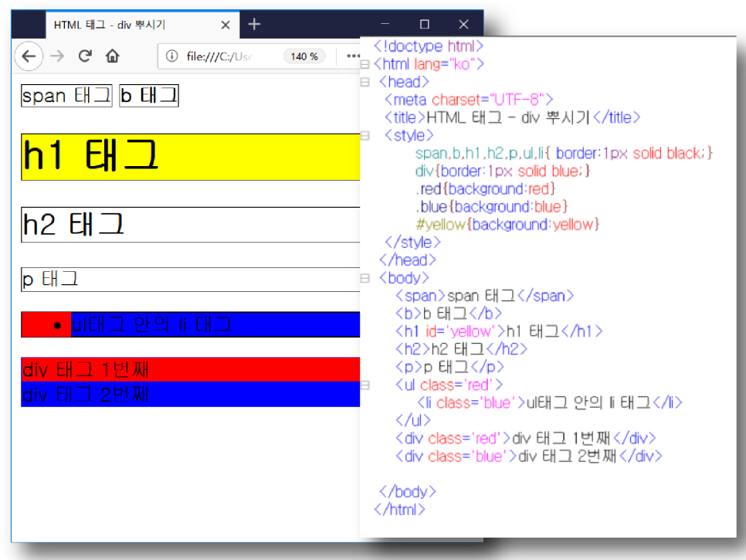746x560 pixels.
Task: Collapse the body tag fold marker
Action: click(x=365, y=278)
